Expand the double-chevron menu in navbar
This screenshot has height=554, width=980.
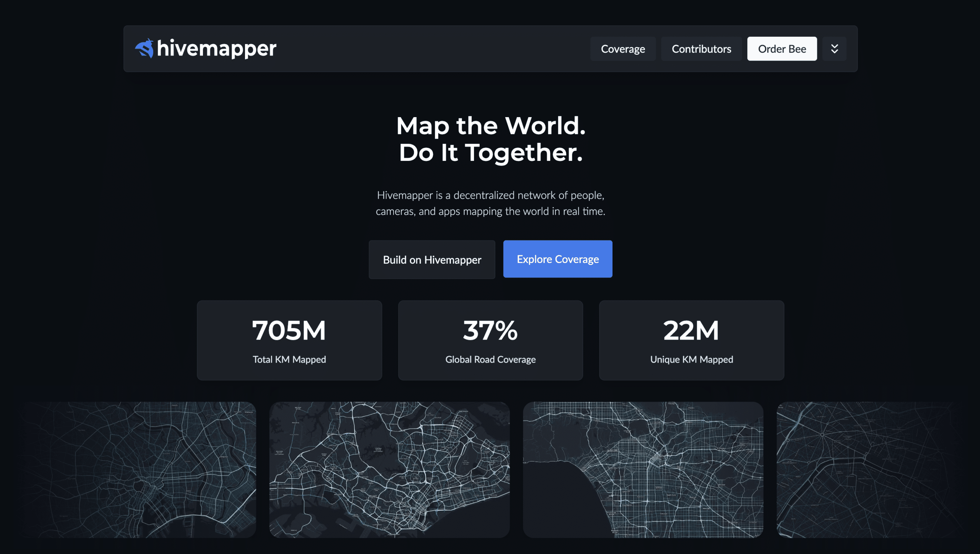click(x=834, y=49)
